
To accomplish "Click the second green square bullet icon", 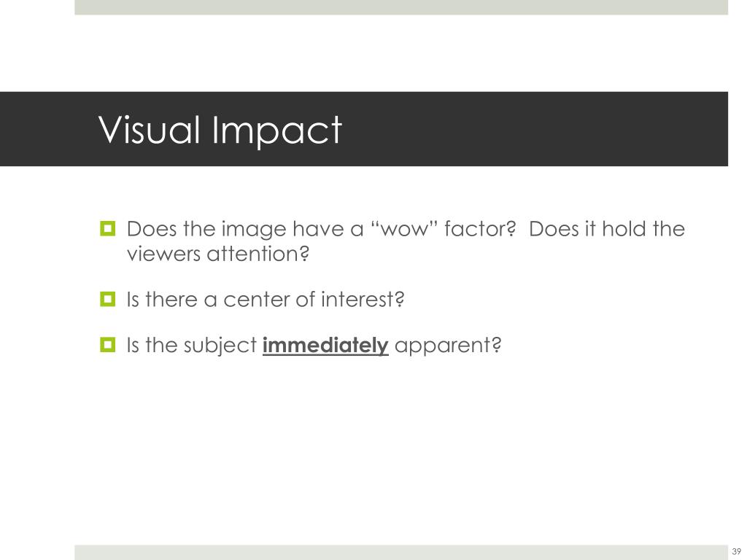I will tap(108, 299).
